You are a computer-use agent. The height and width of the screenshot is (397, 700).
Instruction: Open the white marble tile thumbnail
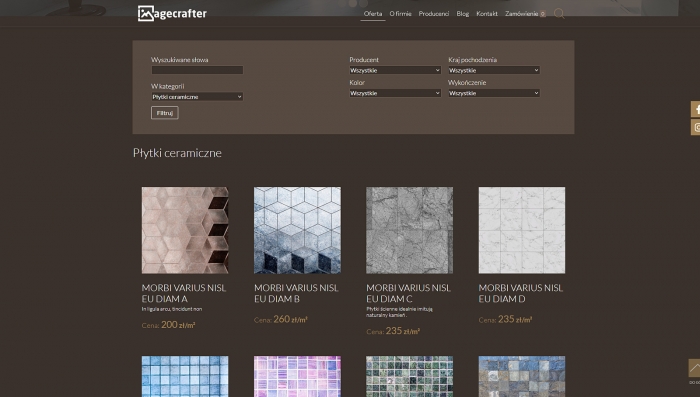(522, 230)
